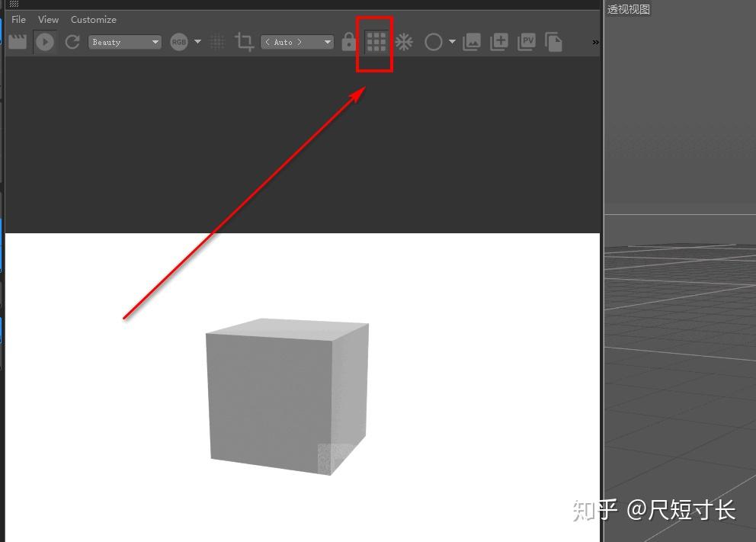This screenshot has height=542, width=756.
Task: Enable the playback play button
Action: tap(45, 42)
